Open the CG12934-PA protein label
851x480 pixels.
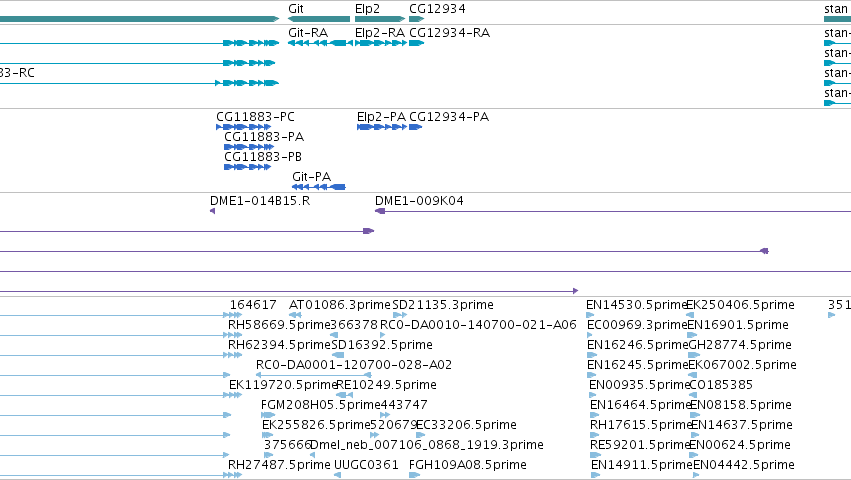[x=449, y=117]
